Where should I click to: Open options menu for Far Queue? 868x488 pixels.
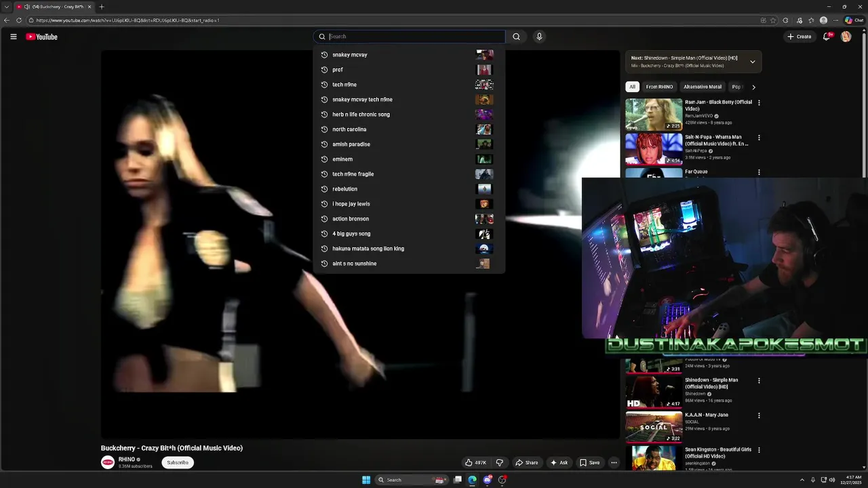coord(759,172)
